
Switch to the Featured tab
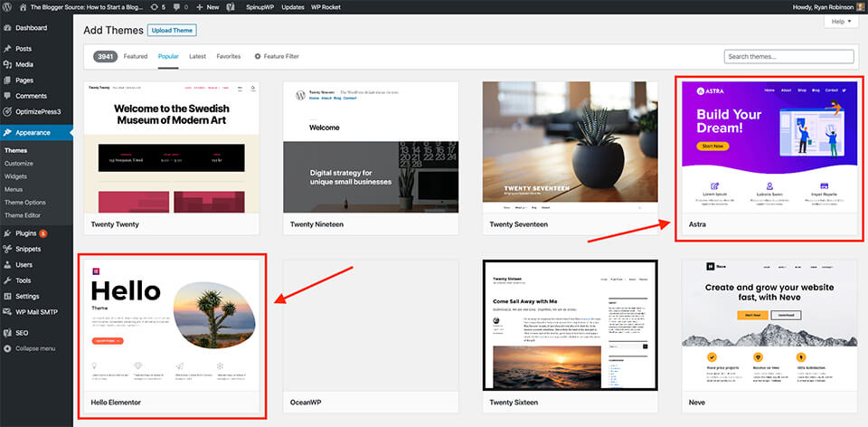(x=136, y=56)
